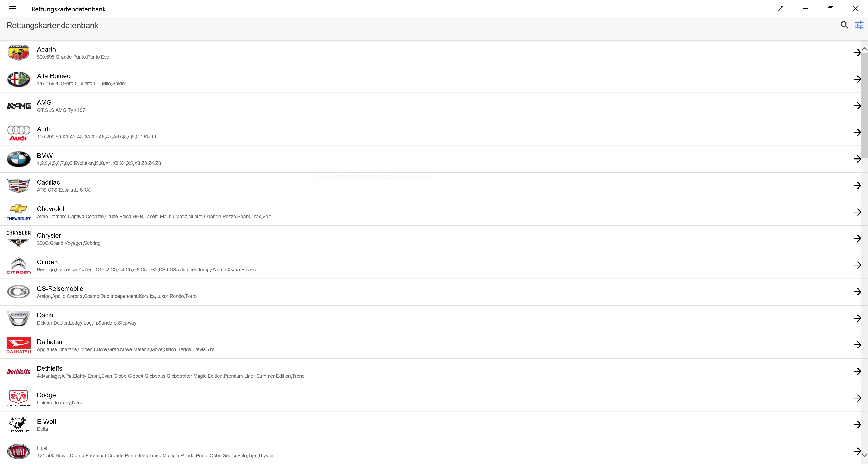The height and width of the screenshot is (464, 868).
Task: Click the E-Wolf logo
Action: click(x=18, y=425)
